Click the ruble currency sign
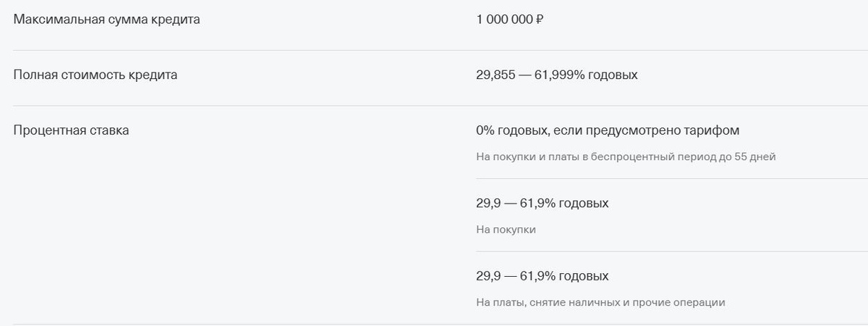 click(540, 20)
